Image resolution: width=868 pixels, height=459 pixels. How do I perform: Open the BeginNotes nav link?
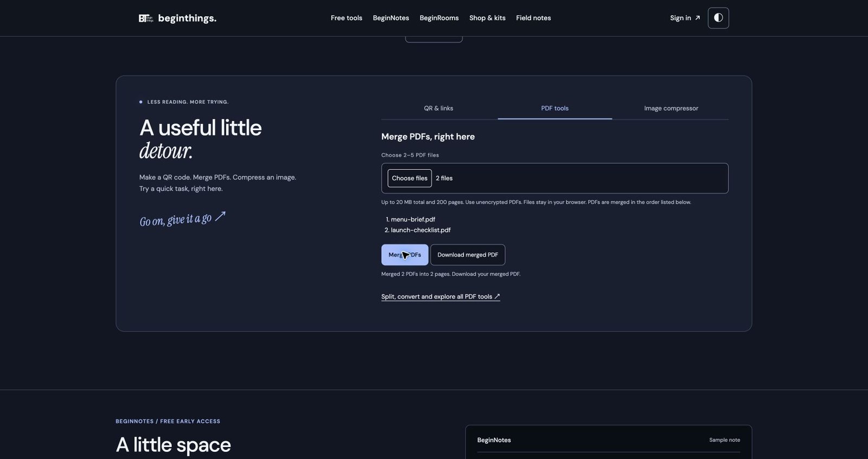(391, 18)
